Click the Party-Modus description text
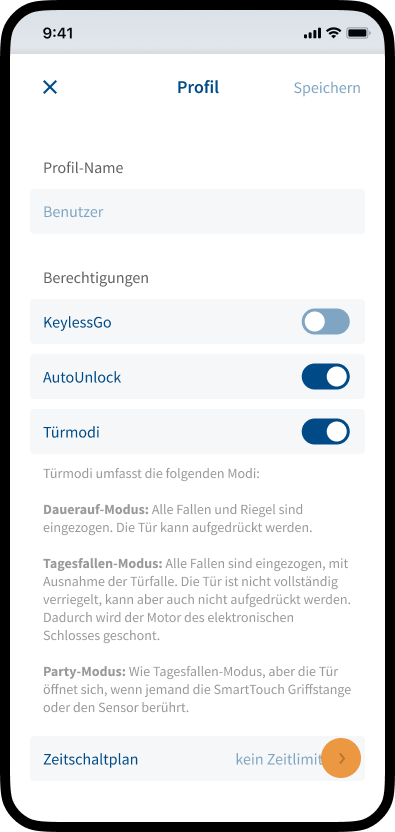Image resolution: width=395 pixels, height=832 pixels. [x=197, y=690]
